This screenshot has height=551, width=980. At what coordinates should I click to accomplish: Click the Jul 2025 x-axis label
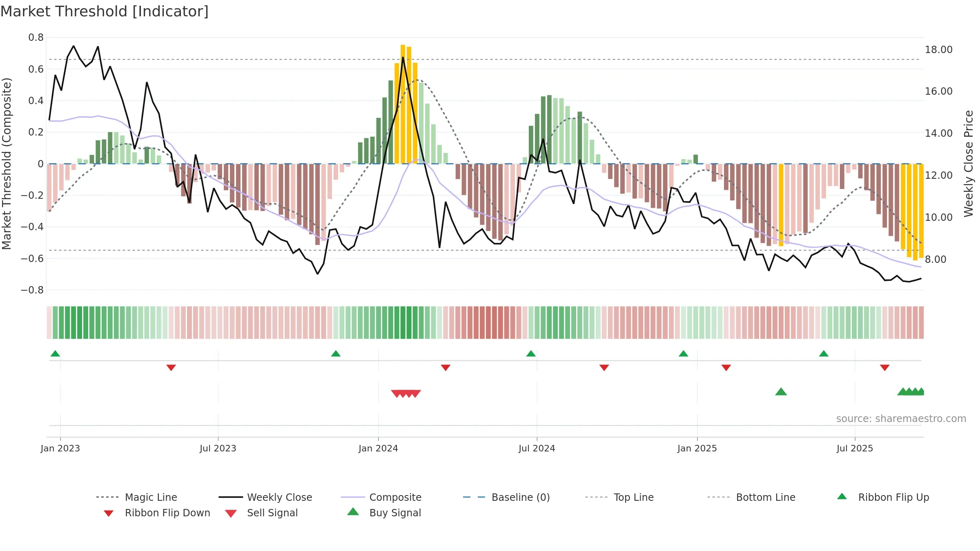point(855,448)
